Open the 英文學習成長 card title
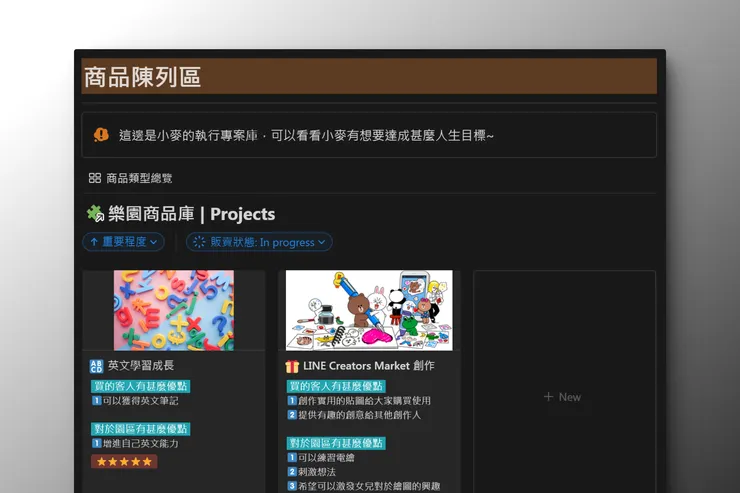The height and width of the screenshot is (493, 740). click(x=141, y=366)
